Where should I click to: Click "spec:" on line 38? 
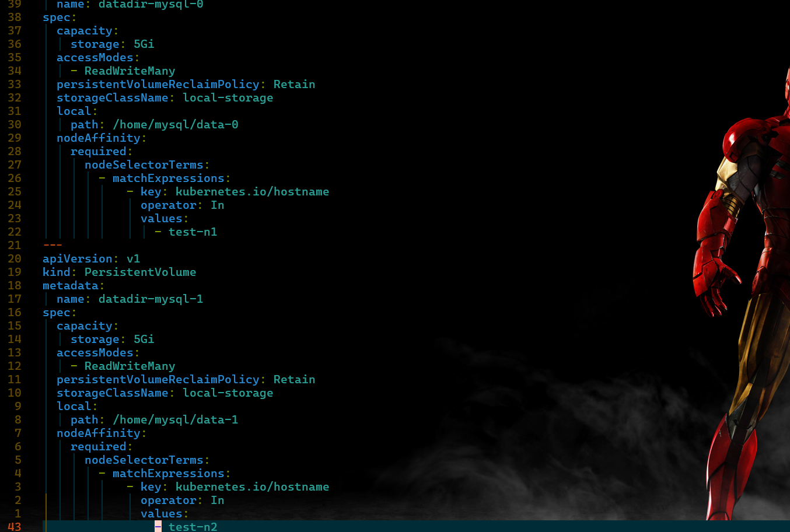[60, 17]
